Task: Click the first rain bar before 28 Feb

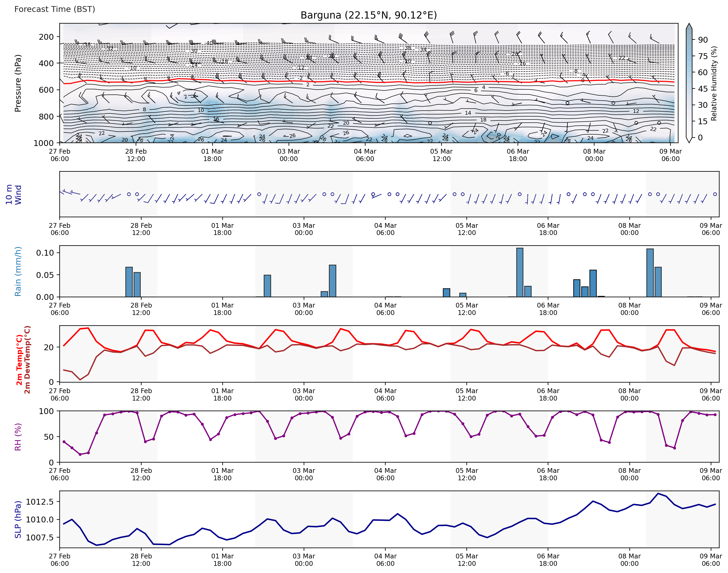Action: (x=129, y=282)
